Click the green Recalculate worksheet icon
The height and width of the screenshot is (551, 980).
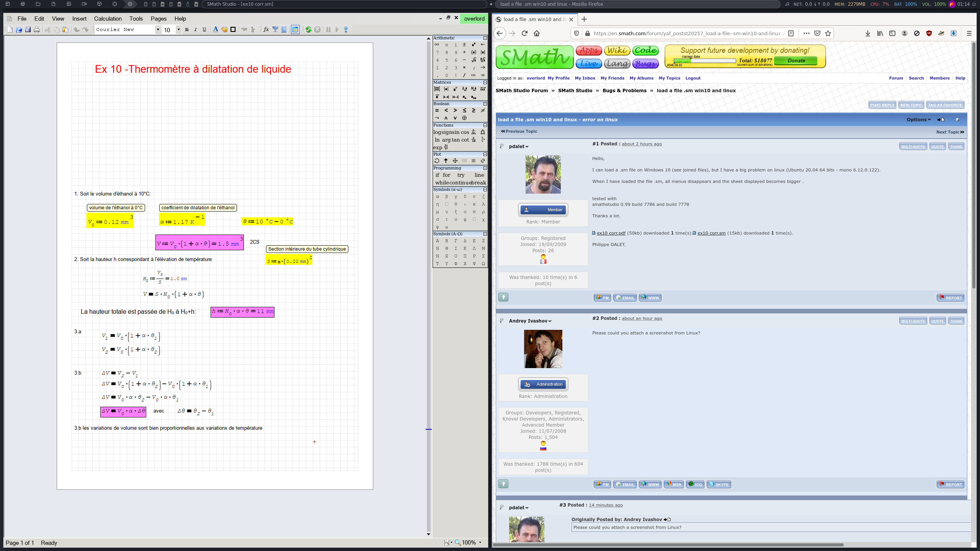click(x=308, y=29)
